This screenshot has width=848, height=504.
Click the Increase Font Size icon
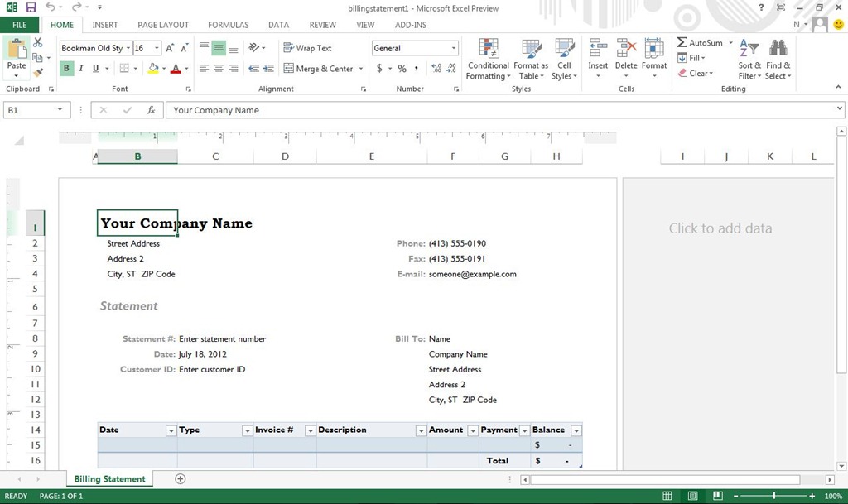coord(170,48)
